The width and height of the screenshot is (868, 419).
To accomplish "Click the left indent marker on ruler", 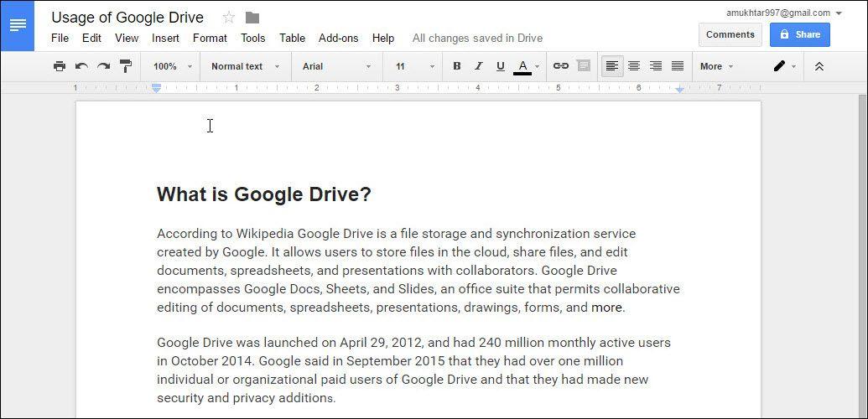I will pyautogui.click(x=157, y=89).
